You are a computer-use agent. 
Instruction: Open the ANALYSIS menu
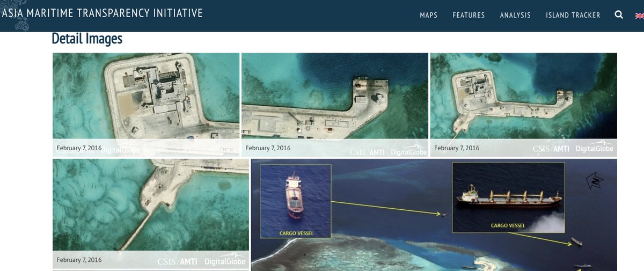tap(515, 15)
